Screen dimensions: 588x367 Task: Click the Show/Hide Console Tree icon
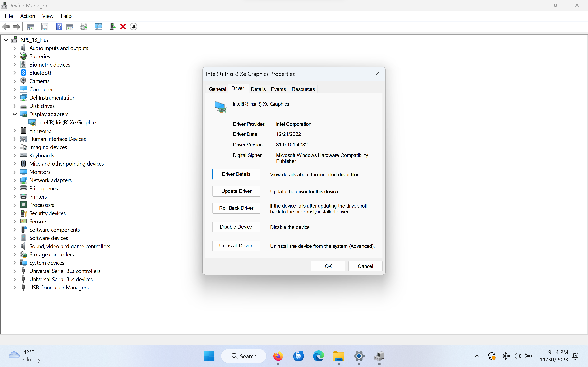click(31, 27)
